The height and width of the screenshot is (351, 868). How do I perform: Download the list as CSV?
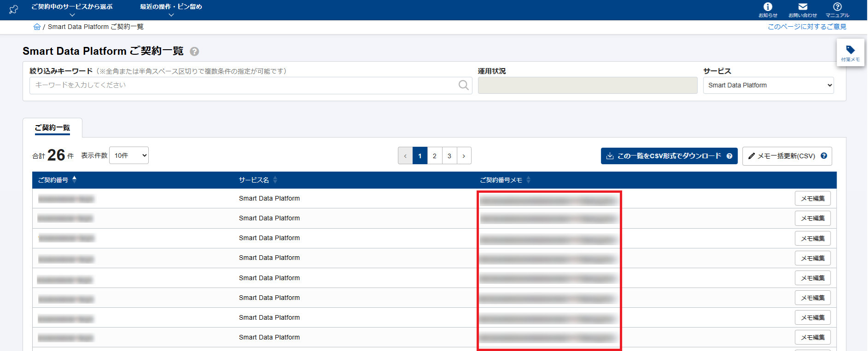point(669,156)
